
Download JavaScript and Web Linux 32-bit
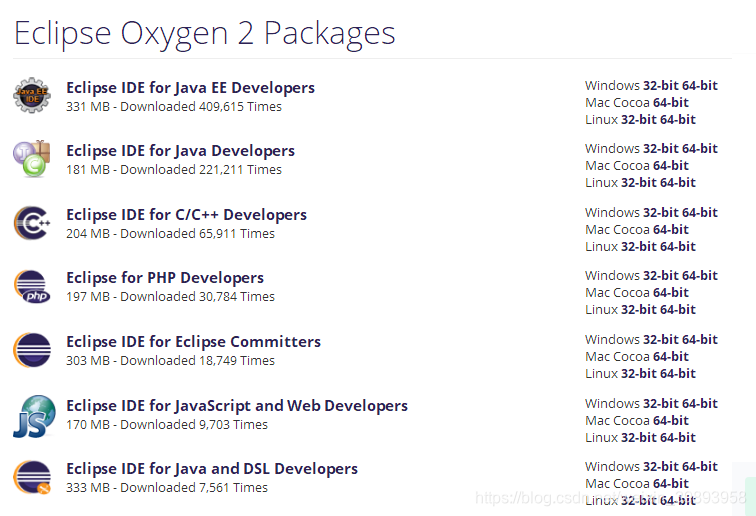click(x=638, y=437)
